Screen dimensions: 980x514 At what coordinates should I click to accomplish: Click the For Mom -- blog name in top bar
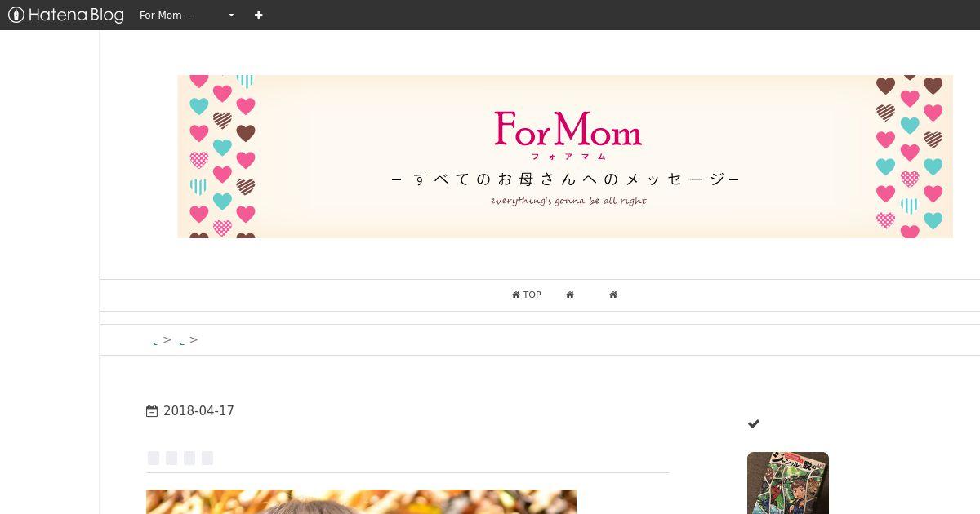(166, 15)
